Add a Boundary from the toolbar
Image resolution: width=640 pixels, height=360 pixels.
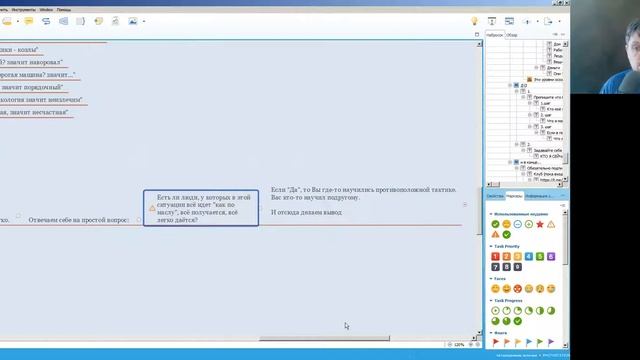pos(63,21)
